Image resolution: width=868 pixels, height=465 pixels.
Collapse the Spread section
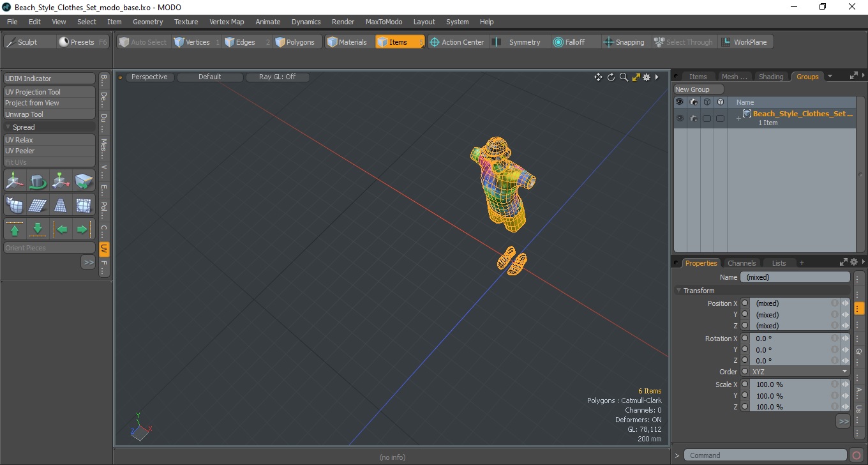pos(8,127)
